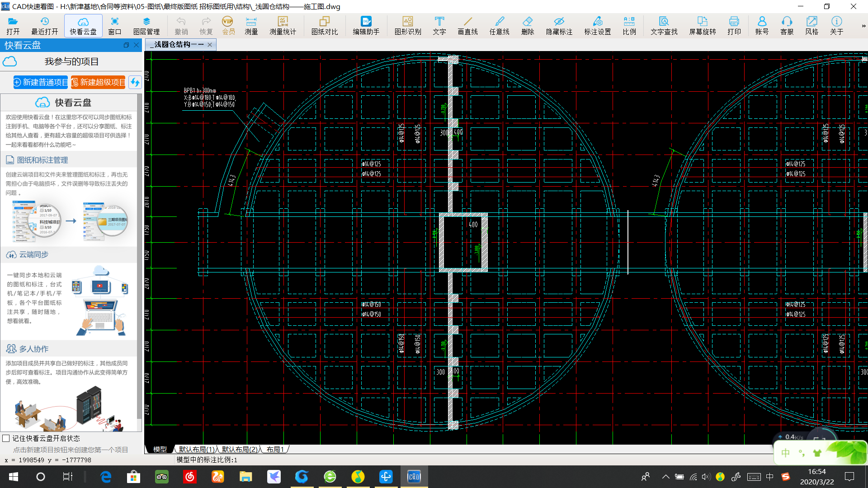Close the 快看云盘 side panel
This screenshot has height=488, width=868.
(x=137, y=45)
